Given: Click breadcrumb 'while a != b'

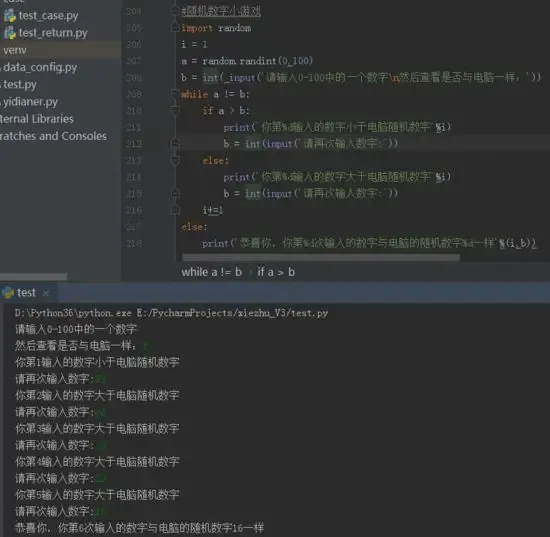Looking at the screenshot, I should point(212,272).
